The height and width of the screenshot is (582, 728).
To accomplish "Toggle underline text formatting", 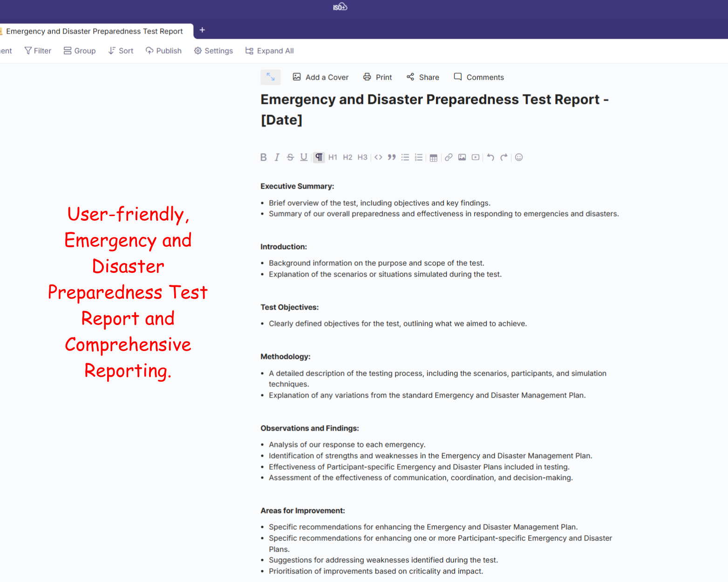I will (304, 157).
